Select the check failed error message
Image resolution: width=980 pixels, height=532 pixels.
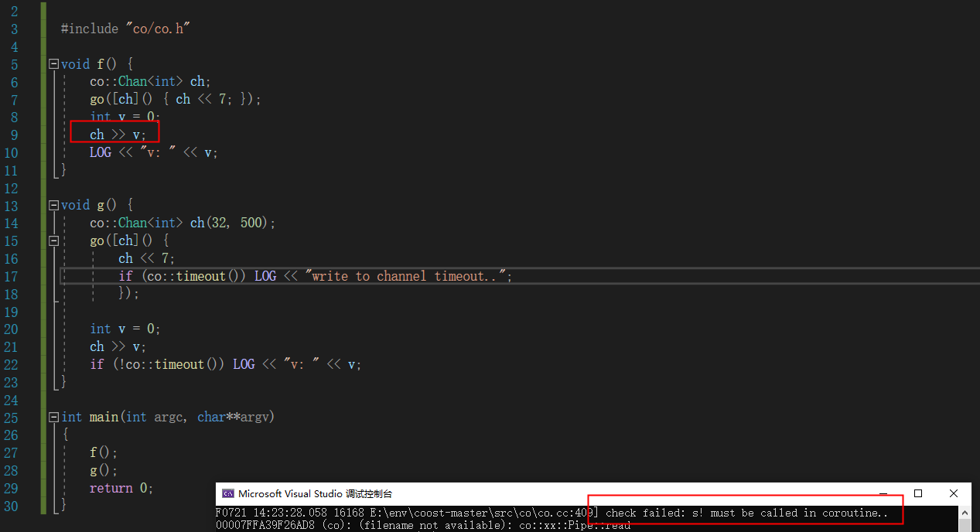(x=743, y=512)
